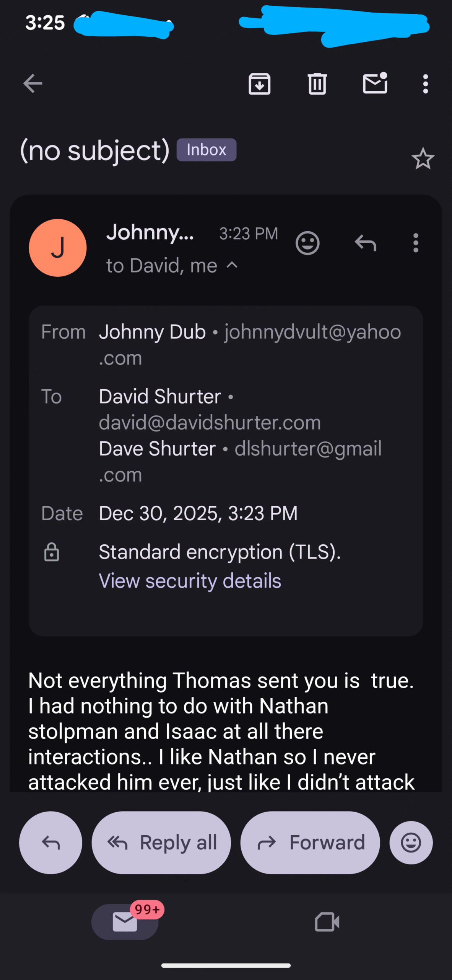Switch to the Mail tab
The image size is (452, 980).
125,922
